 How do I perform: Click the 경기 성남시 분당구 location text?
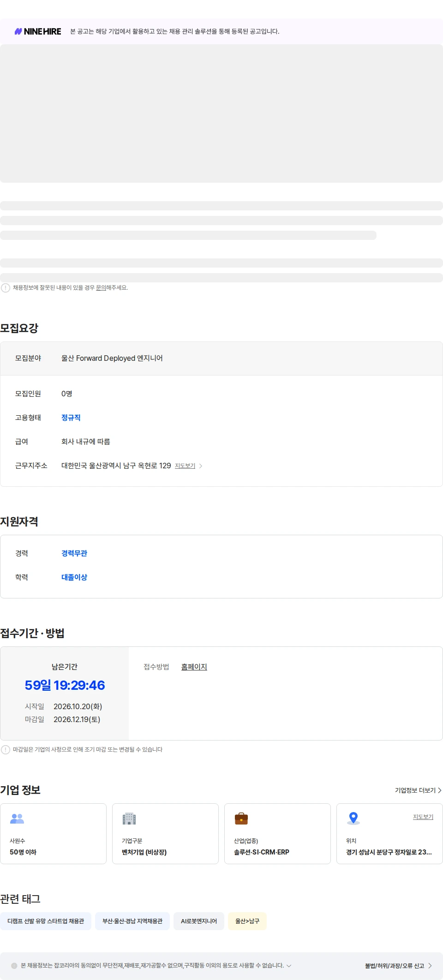pyautogui.click(x=389, y=852)
